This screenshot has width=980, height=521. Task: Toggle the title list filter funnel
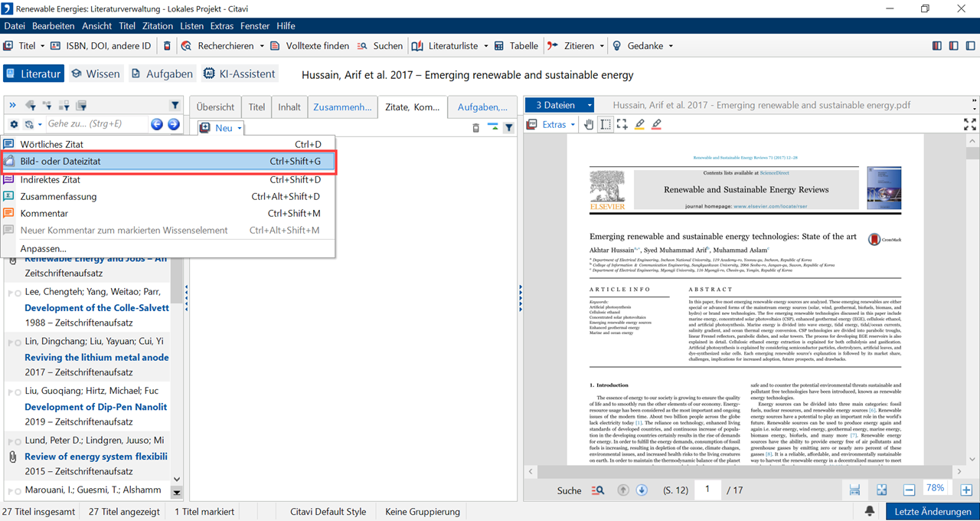pos(175,106)
